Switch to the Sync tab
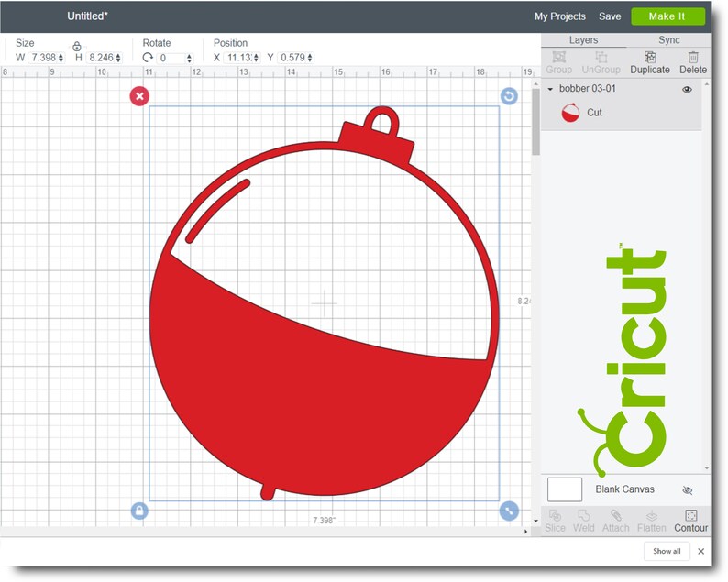This screenshot has height=582, width=728. [x=668, y=40]
